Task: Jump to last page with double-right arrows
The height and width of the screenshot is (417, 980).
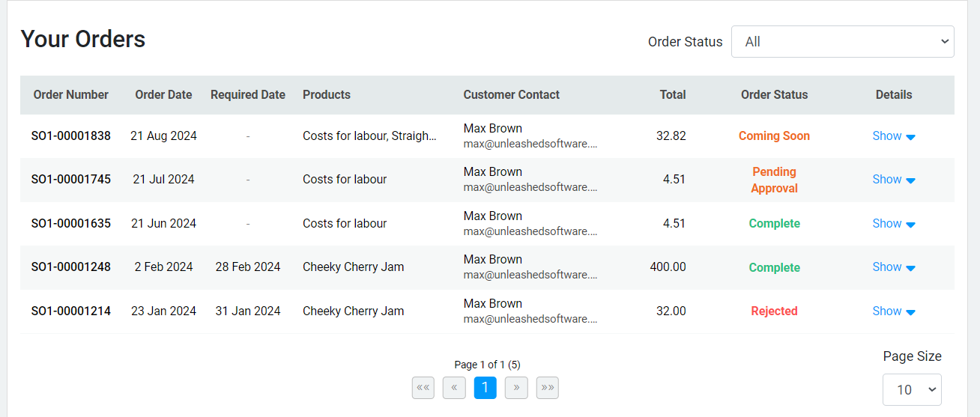Action: click(x=548, y=388)
